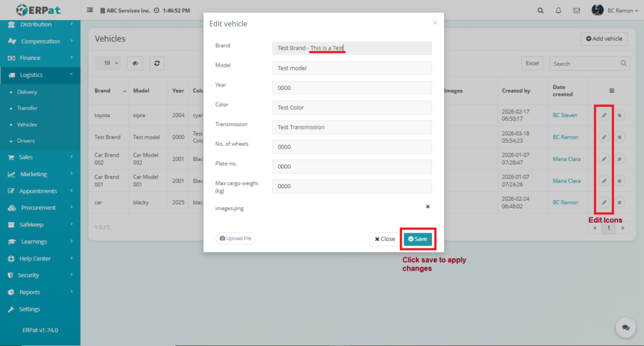Screen dimensions: 644x346
Task: Expand the Learnings sidebar menu
Action: [x=40, y=241]
